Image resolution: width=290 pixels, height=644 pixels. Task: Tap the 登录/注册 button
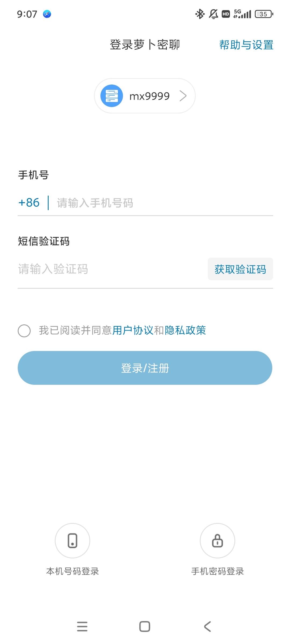pos(145,368)
